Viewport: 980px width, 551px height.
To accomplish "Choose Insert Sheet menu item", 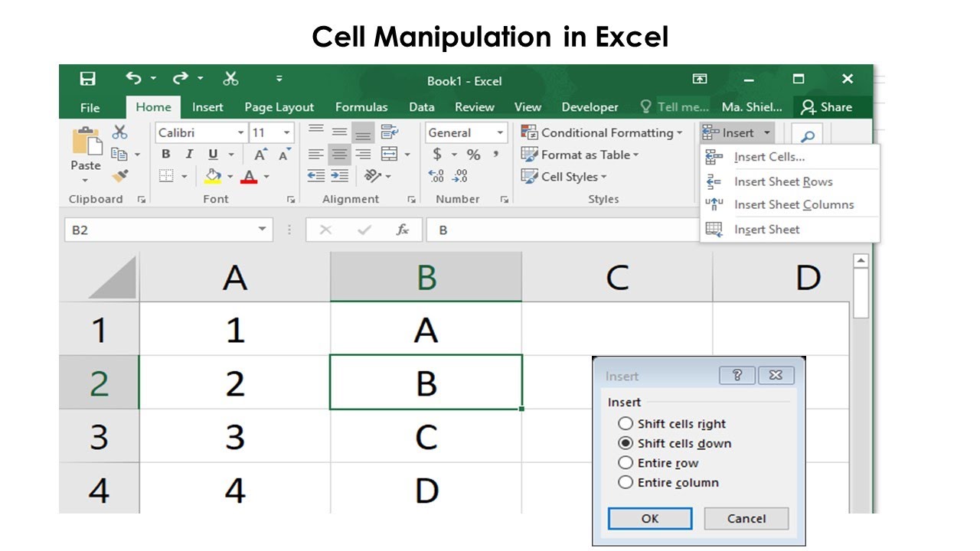I will pyautogui.click(x=790, y=229).
